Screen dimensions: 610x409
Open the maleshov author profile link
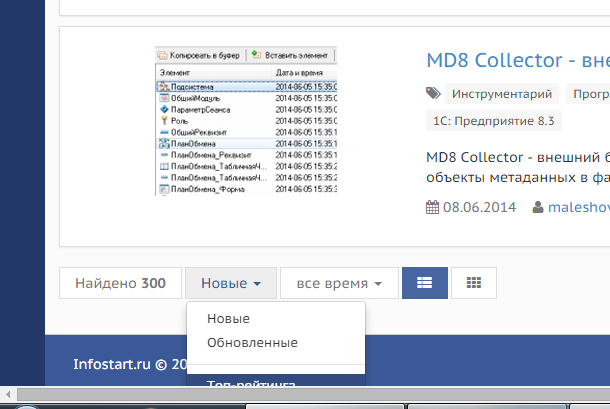[579, 207]
